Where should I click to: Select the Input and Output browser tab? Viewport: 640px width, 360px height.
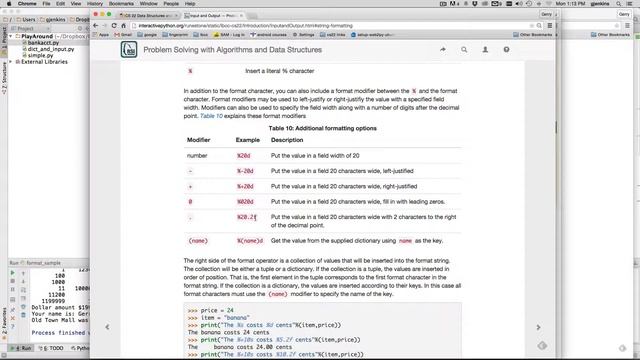[x=212, y=16]
